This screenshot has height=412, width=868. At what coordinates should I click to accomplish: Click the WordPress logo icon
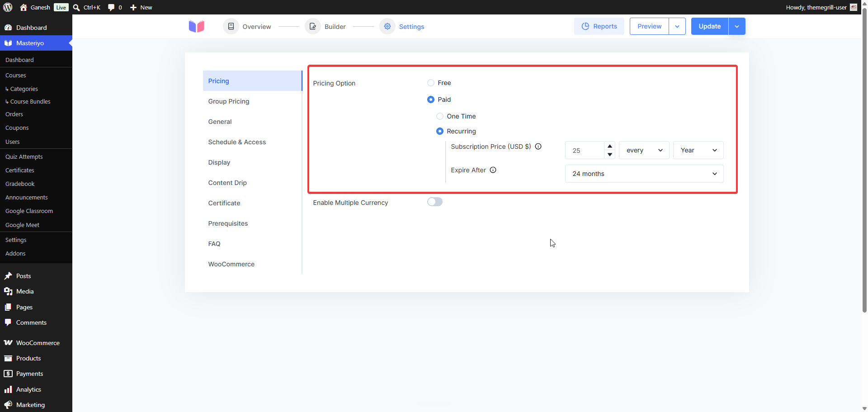[x=8, y=7]
